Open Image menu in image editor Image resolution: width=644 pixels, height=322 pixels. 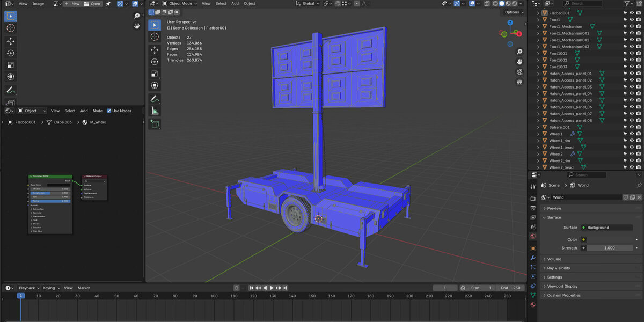click(x=38, y=3)
